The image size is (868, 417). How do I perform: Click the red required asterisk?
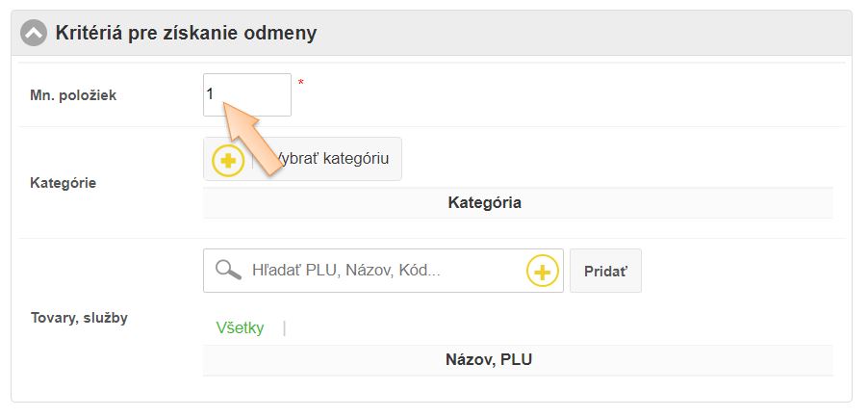[x=300, y=84]
